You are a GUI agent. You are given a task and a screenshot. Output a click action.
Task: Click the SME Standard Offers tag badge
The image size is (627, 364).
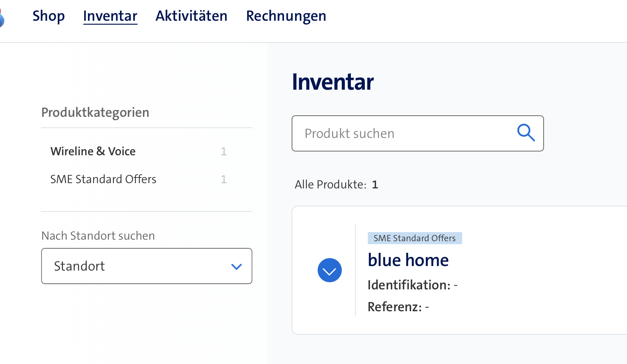(x=415, y=238)
